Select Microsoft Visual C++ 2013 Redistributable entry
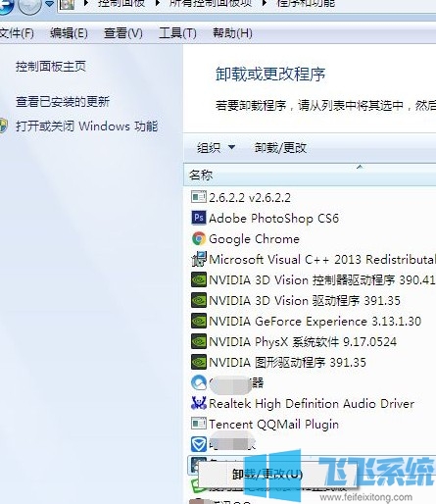The height and width of the screenshot is (504, 436). coord(322,260)
